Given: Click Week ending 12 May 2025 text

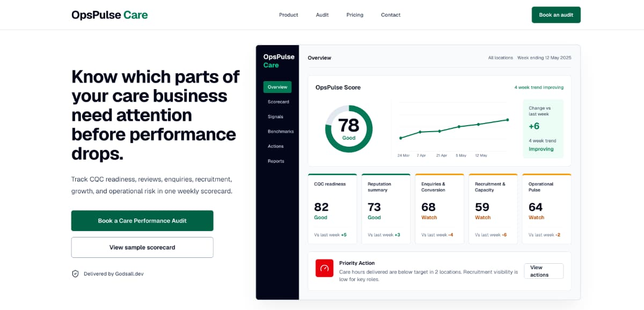Looking at the screenshot, I should click(544, 57).
